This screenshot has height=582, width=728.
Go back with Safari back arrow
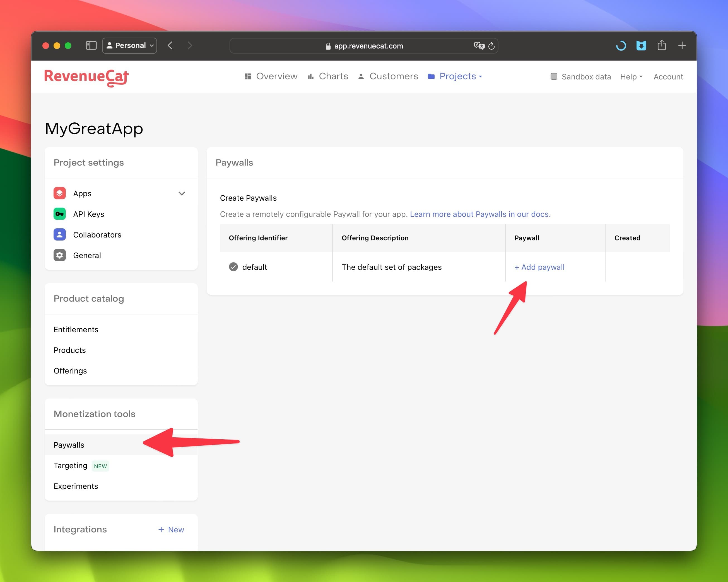[x=170, y=45]
